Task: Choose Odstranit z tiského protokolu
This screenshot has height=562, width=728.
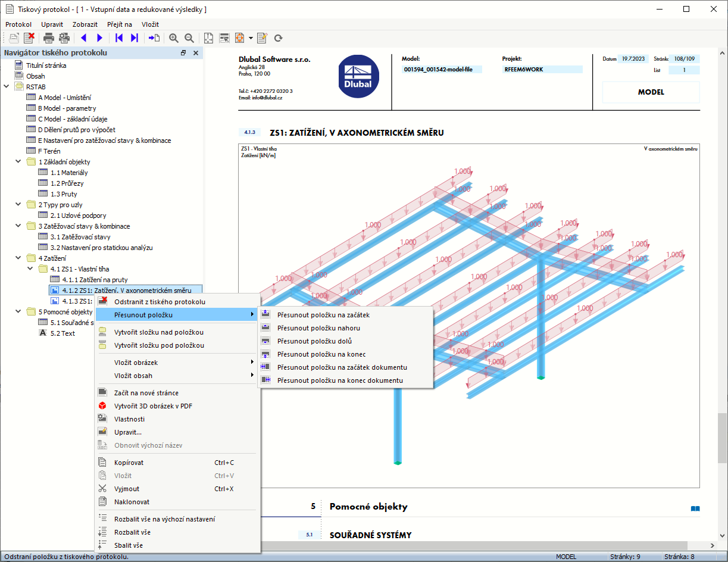Action: point(177,302)
